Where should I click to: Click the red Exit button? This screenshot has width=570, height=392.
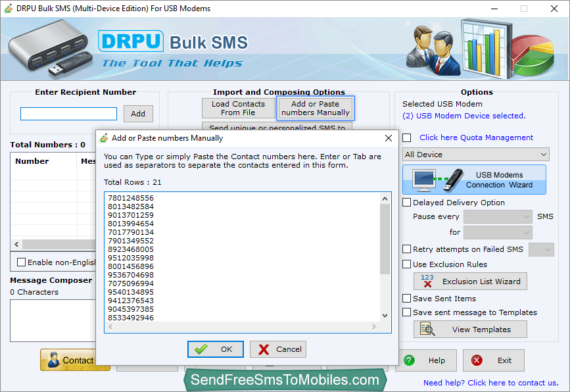click(x=493, y=360)
